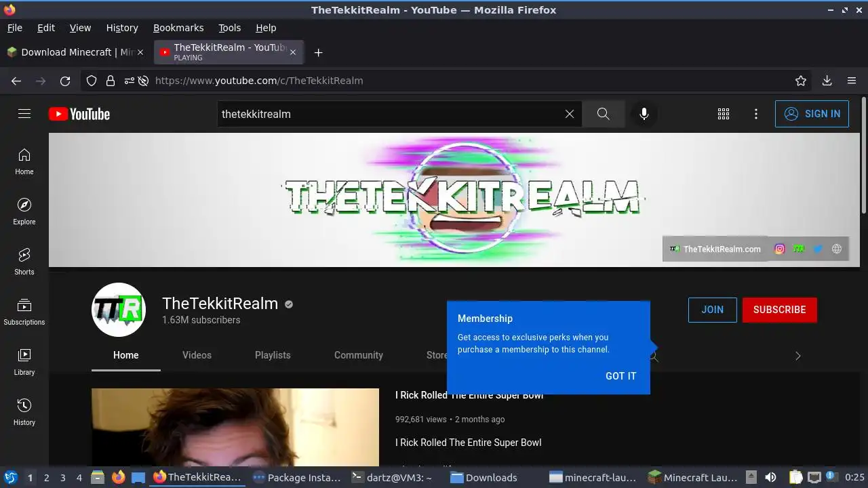The height and width of the screenshot is (488, 868).
Task: Bookmark this page with the star icon
Action: pos(801,81)
